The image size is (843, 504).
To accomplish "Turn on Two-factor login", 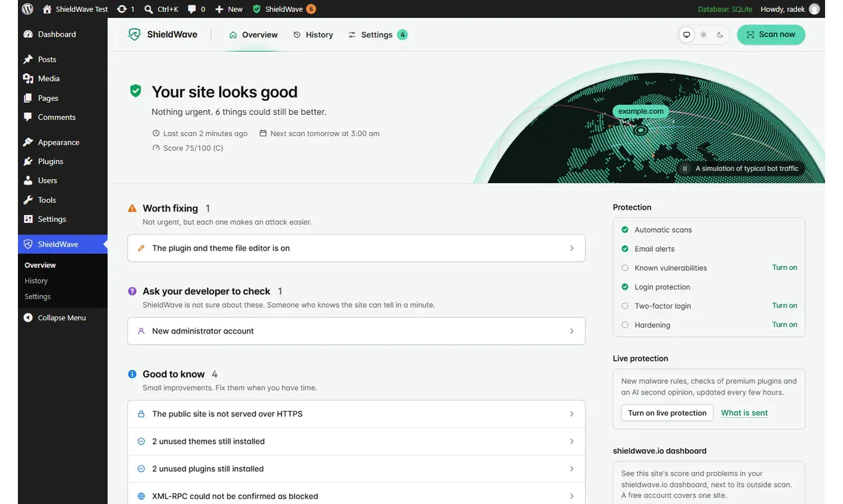I will [x=785, y=305].
